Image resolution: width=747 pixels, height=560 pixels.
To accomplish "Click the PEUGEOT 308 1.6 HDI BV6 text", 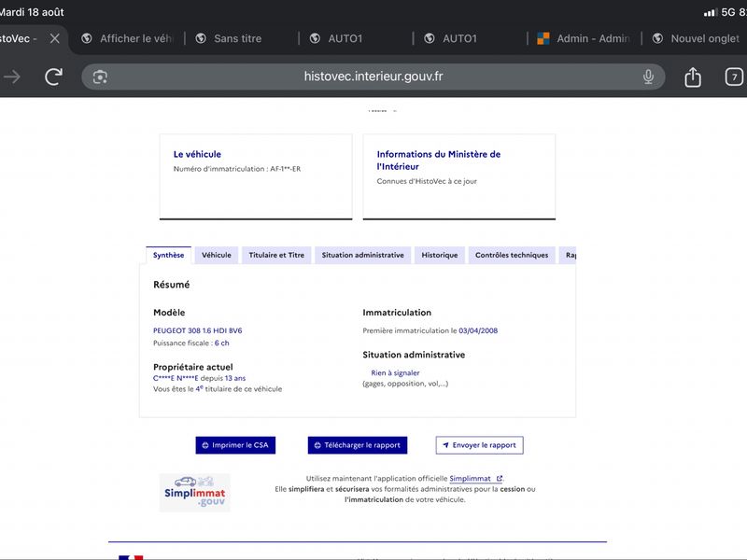I will 198,330.
